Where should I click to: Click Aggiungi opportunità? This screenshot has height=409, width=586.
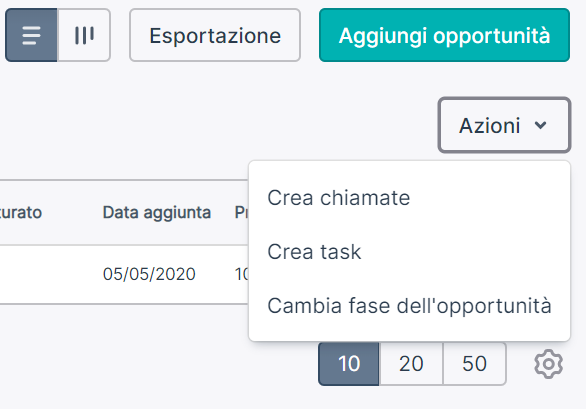pyautogui.click(x=444, y=35)
